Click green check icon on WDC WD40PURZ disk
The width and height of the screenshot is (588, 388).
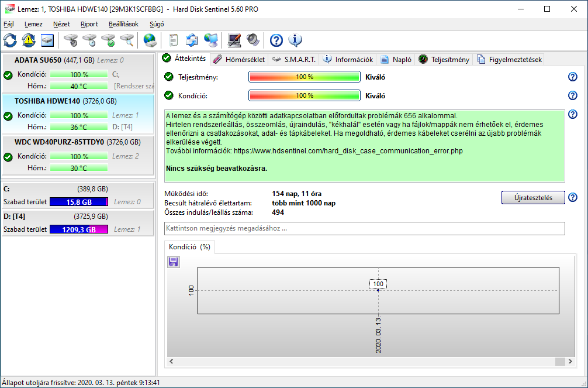point(8,157)
